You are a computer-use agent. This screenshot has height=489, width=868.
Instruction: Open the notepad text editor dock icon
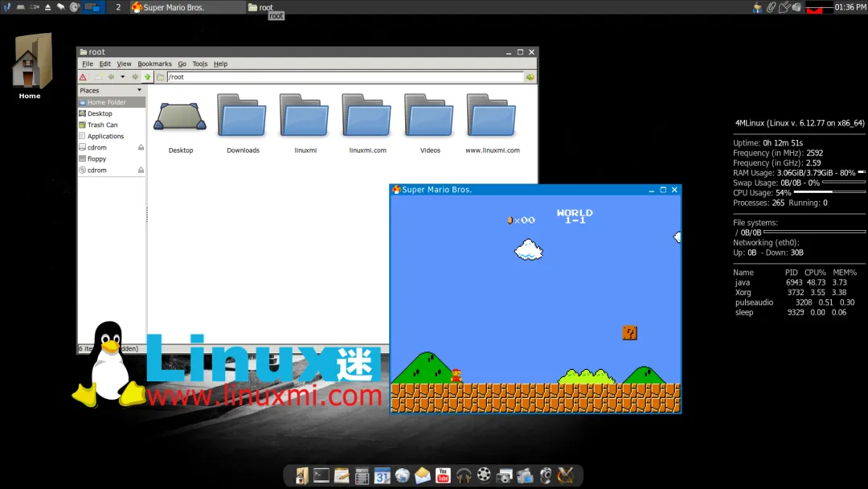point(342,475)
